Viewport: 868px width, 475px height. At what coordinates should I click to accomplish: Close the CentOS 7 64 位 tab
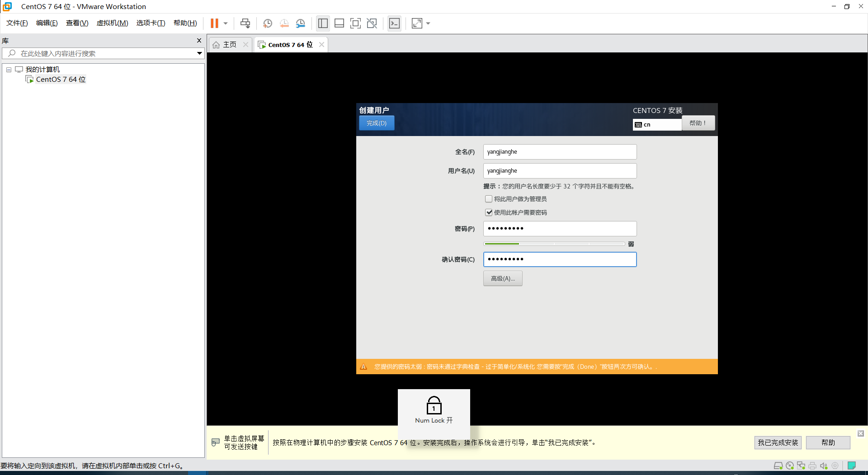(321, 44)
